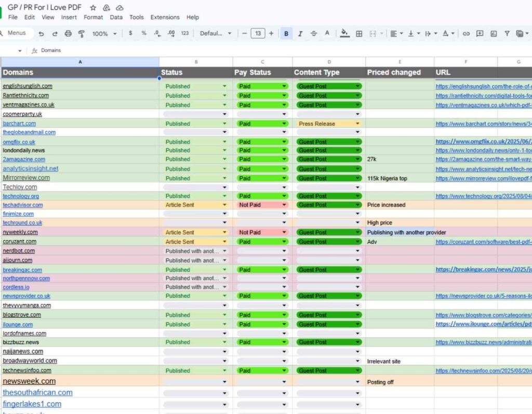
Task: Open the Borders tool
Action: [358, 34]
